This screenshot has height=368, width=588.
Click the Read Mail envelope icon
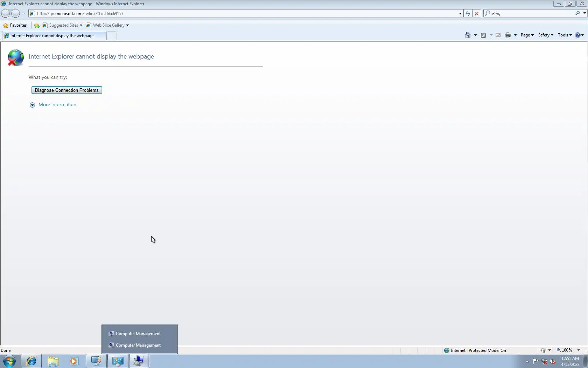[498, 35]
